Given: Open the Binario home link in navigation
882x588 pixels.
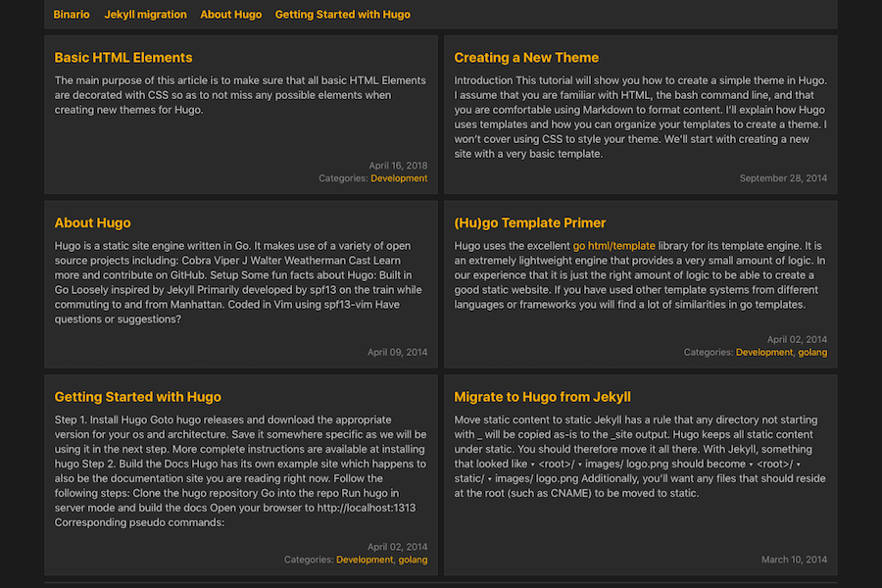Looking at the screenshot, I should (x=72, y=15).
